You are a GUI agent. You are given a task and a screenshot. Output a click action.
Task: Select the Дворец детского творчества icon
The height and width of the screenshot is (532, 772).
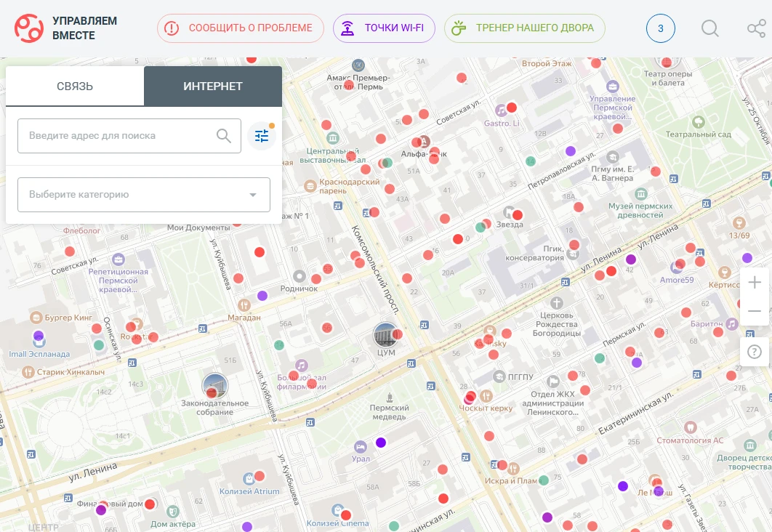750,446
